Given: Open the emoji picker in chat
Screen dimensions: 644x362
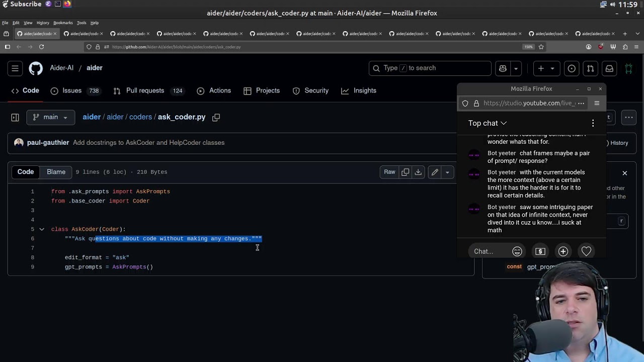Looking at the screenshot, I should click(x=517, y=251).
